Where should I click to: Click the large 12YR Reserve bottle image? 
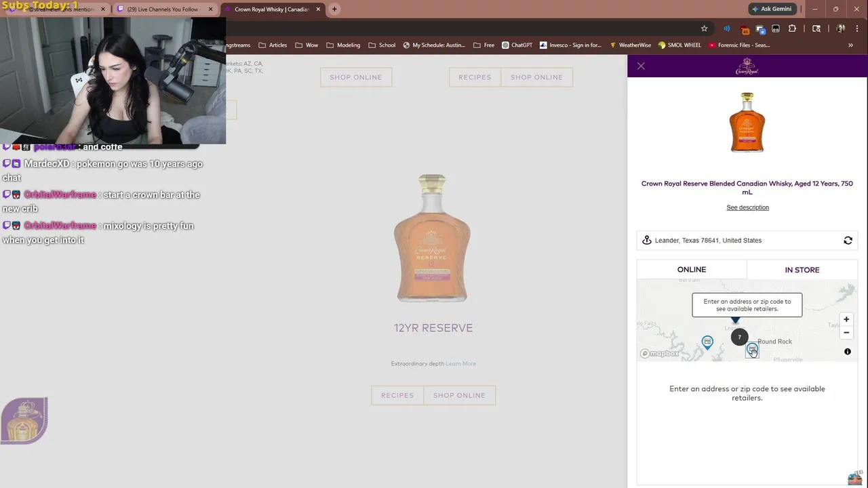coord(433,239)
